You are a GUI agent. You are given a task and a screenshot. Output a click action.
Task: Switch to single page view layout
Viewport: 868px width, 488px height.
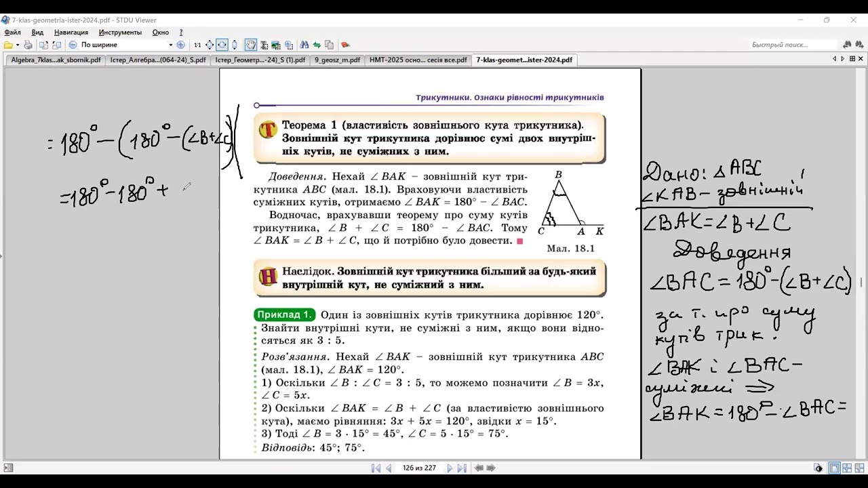835,468
